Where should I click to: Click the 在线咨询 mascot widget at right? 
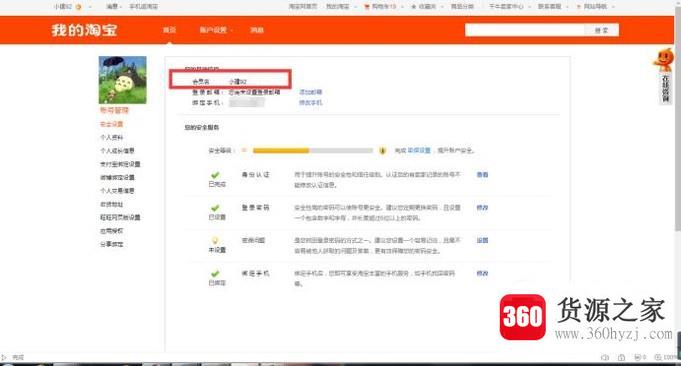coord(664,76)
